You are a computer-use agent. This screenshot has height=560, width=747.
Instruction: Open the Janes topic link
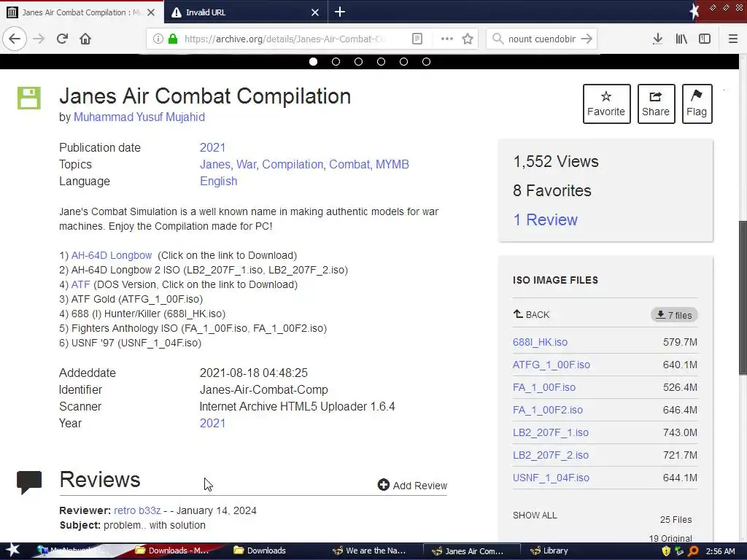point(215,164)
